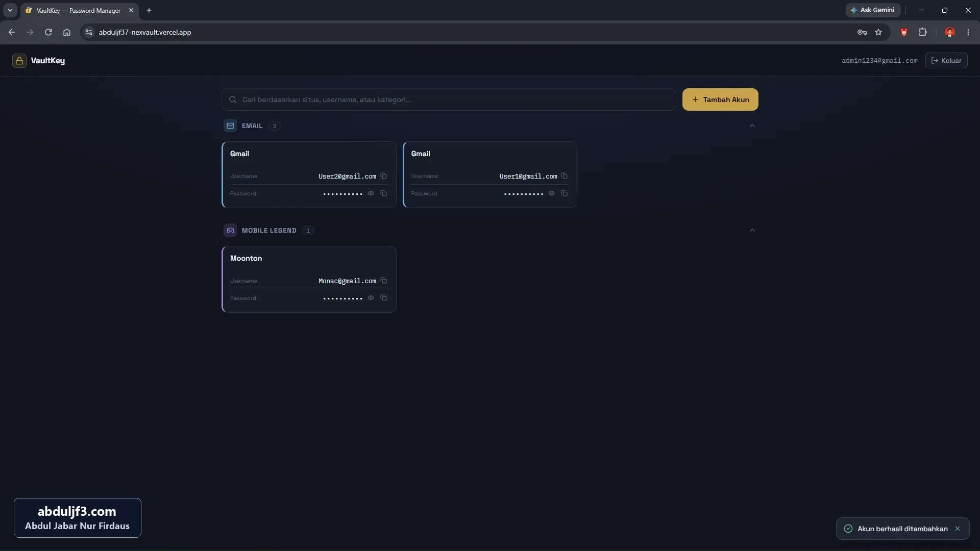The image size is (980, 551).
Task: Select the VaultKey — Password Manager tab
Action: tap(79, 11)
